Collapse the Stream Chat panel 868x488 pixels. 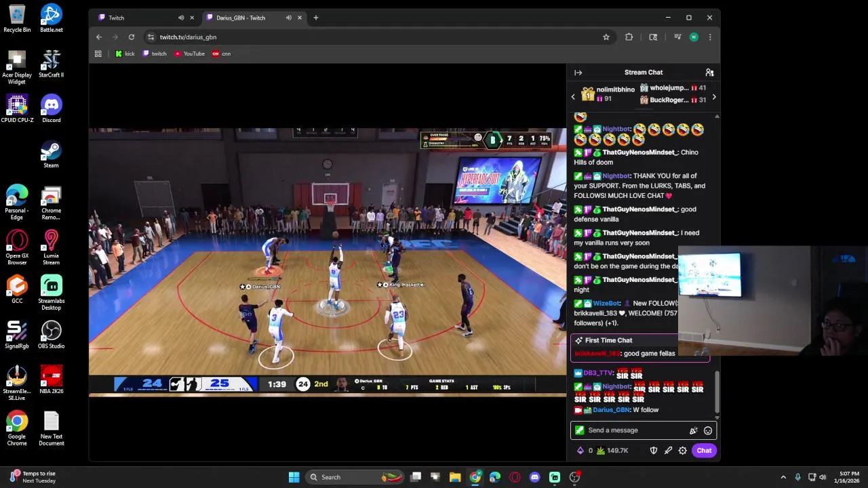578,73
